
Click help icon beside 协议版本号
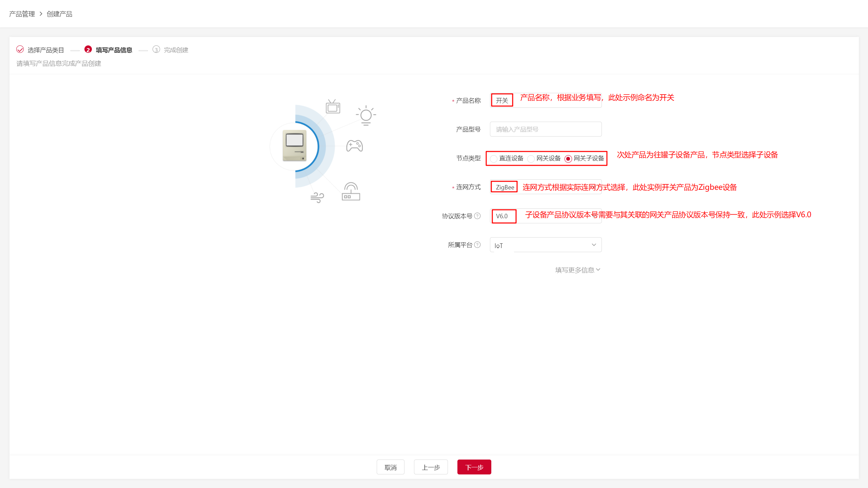477,216
